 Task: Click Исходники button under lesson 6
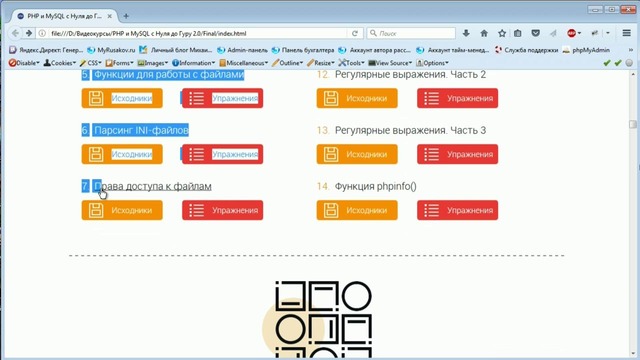[x=122, y=154]
